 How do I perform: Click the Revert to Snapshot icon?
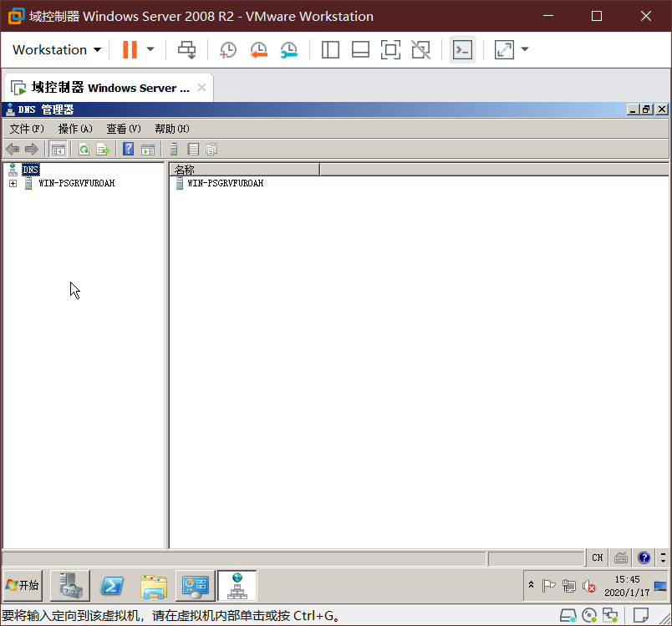tap(258, 49)
